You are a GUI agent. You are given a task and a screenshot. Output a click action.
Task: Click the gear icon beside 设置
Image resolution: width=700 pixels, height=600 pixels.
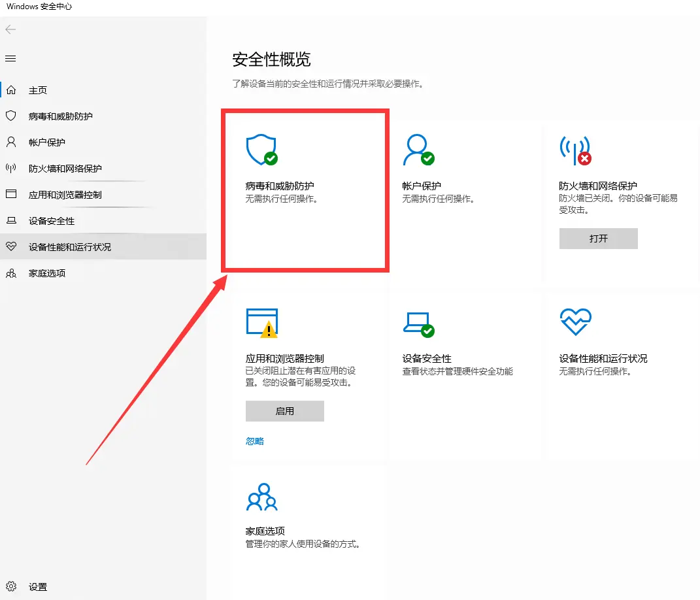pos(11,586)
